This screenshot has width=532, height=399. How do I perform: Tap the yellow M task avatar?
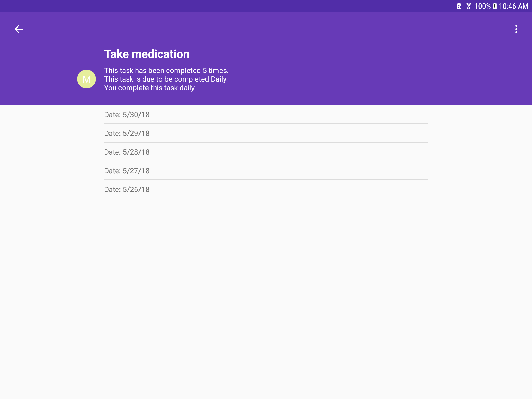point(87,79)
